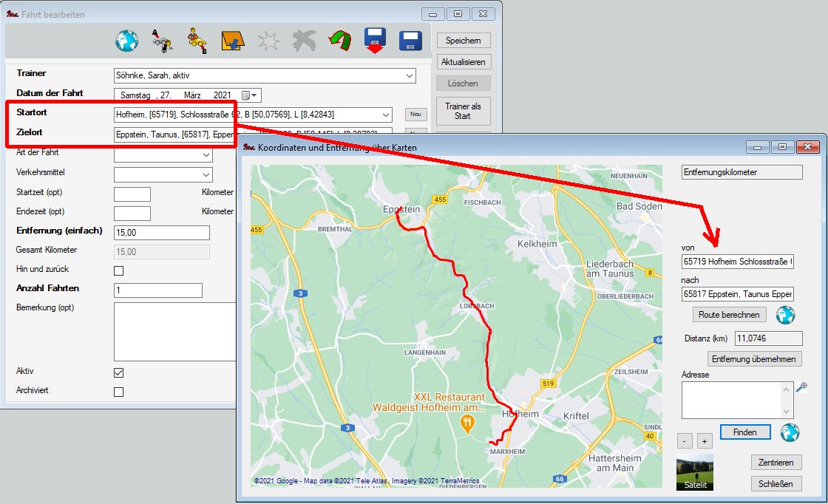Tick the Archiviert checkbox
The height and width of the screenshot is (504, 828).
pos(118,392)
